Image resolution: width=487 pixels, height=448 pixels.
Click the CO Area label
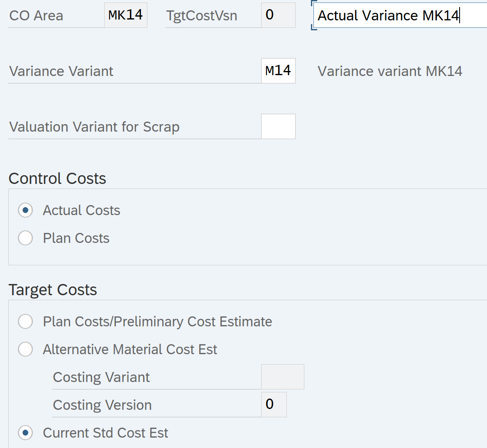coord(36,16)
